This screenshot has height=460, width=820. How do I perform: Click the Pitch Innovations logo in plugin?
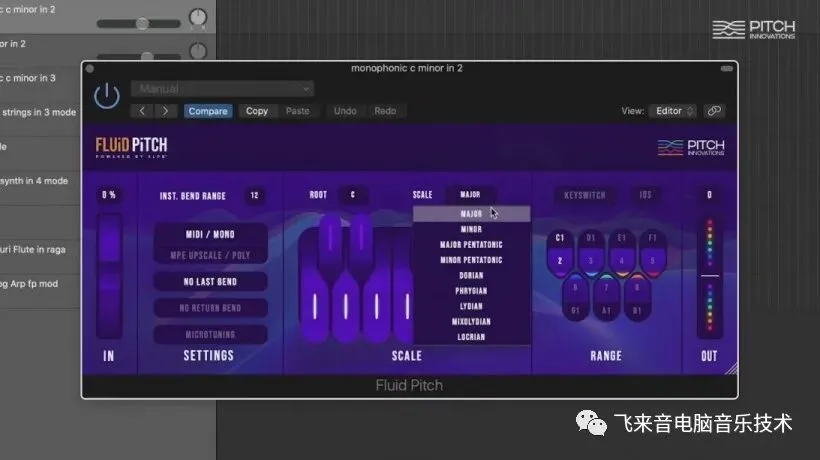pos(691,147)
